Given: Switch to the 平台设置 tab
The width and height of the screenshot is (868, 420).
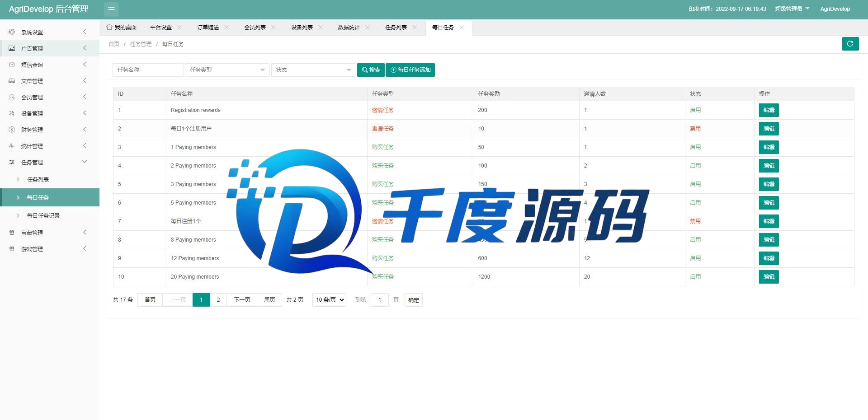Looking at the screenshot, I should (x=161, y=28).
